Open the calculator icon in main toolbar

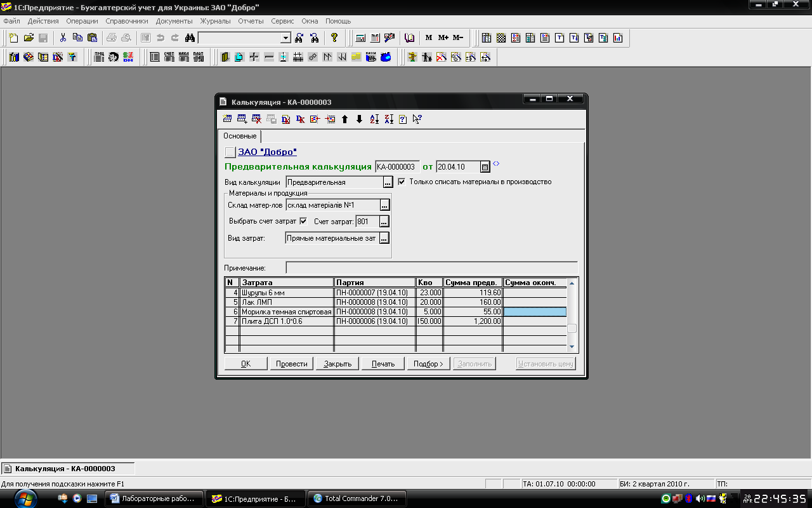(x=360, y=37)
